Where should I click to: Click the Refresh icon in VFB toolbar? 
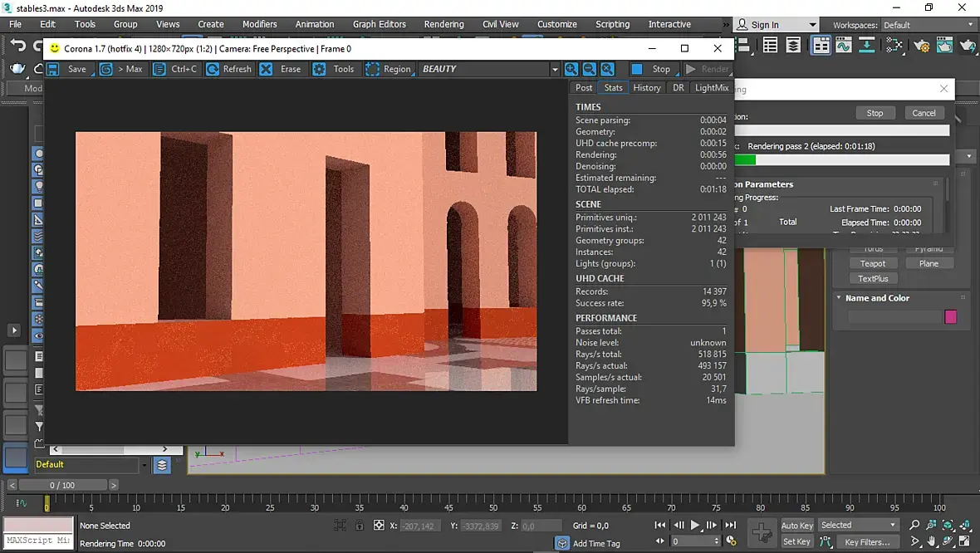click(x=213, y=69)
